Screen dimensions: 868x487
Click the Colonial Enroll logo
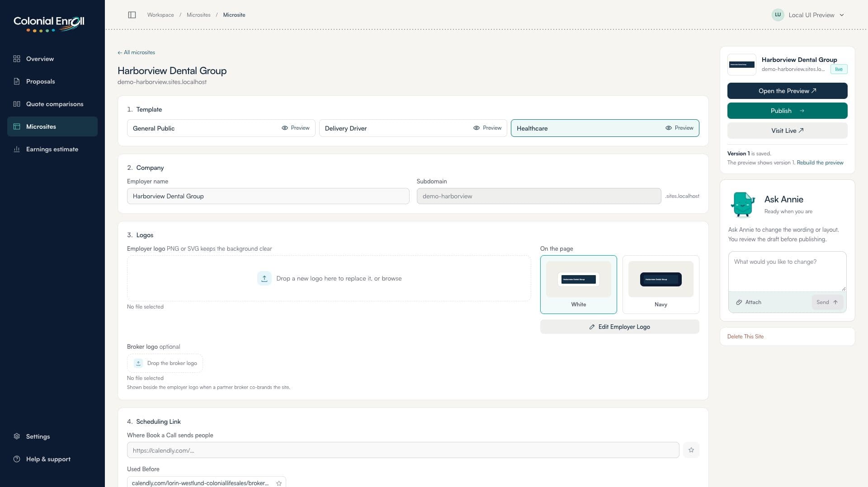[x=49, y=24]
